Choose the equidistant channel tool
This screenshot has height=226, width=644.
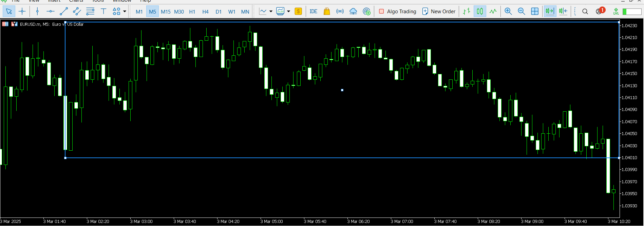pyautogui.click(x=77, y=12)
